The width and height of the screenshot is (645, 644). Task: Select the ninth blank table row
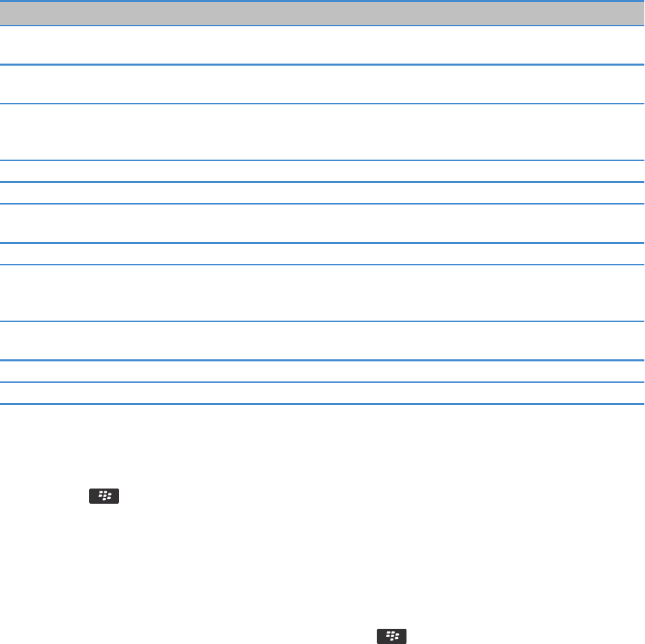[x=322, y=341]
